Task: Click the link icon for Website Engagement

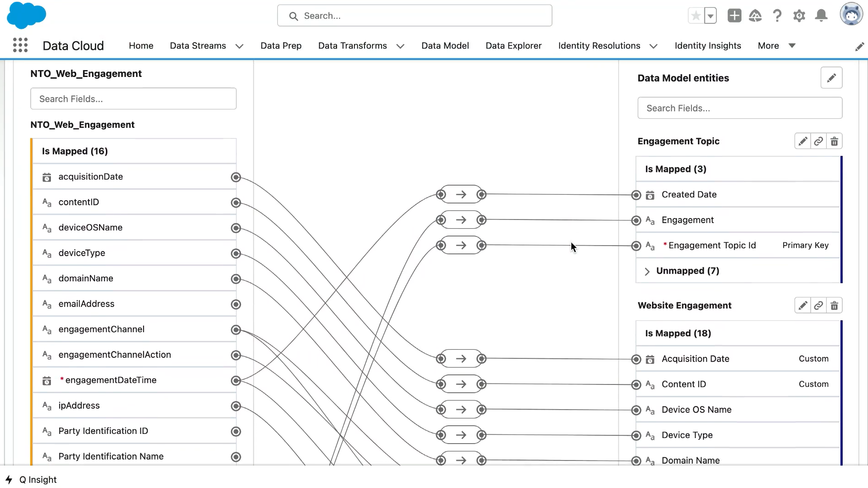Action: 818,305
